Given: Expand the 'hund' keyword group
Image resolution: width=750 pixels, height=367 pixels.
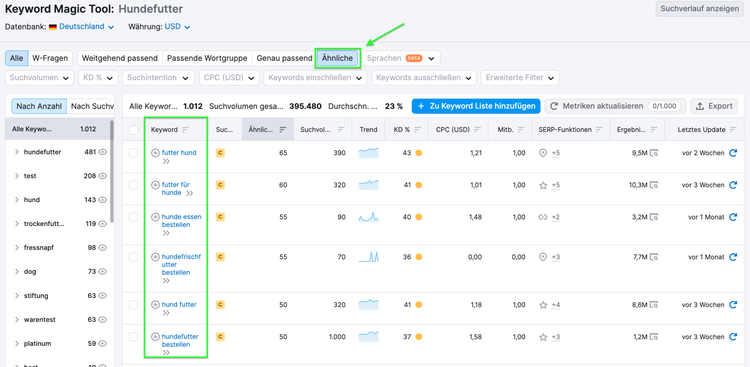Looking at the screenshot, I should pyautogui.click(x=17, y=200).
